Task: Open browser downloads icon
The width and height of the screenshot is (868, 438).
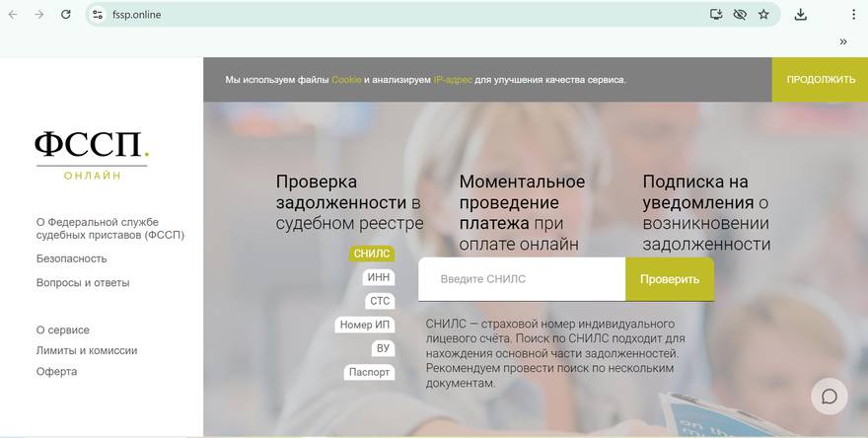Action: [801, 15]
